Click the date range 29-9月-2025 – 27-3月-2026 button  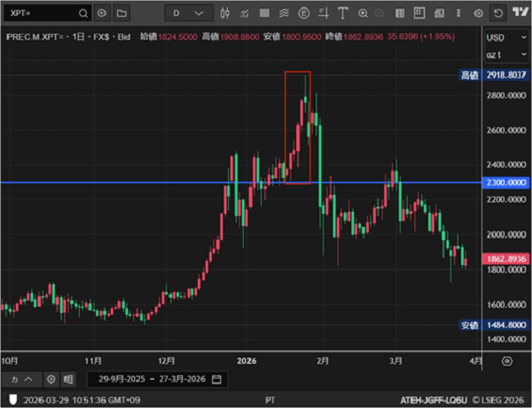click(x=156, y=380)
